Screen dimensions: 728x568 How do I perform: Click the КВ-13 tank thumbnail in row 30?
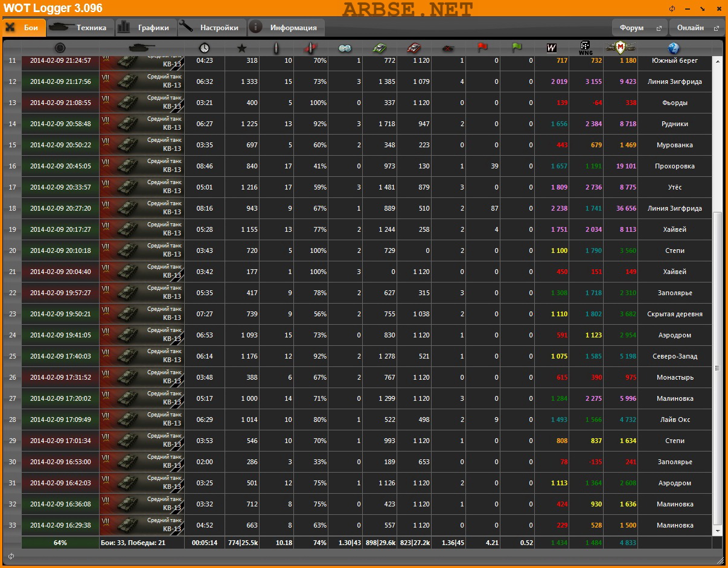[142, 462]
